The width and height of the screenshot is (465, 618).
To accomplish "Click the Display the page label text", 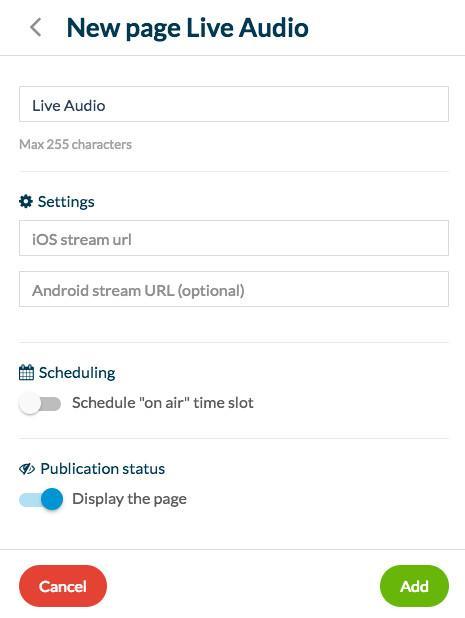I will coord(129,499).
